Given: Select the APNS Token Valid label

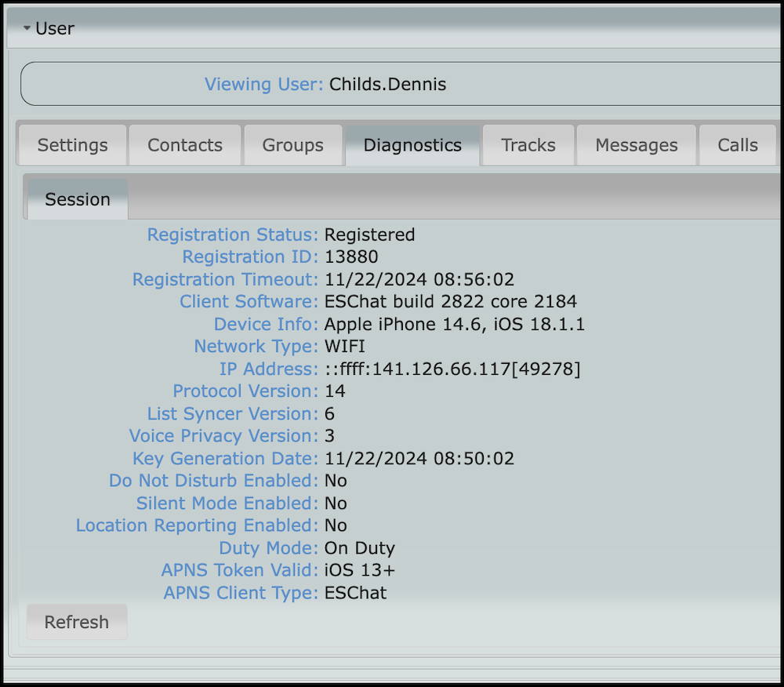Looking at the screenshot, I should click(240, 570).
